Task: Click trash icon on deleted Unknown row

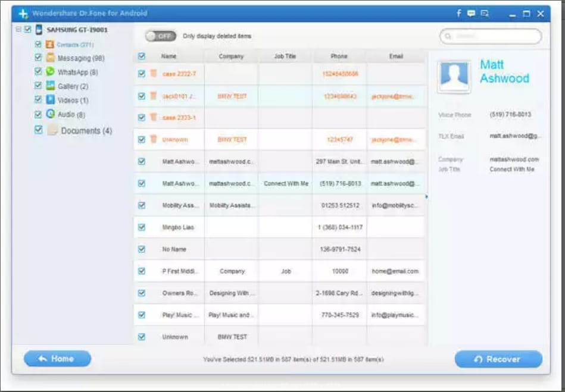Action: (x=154, y=139)
